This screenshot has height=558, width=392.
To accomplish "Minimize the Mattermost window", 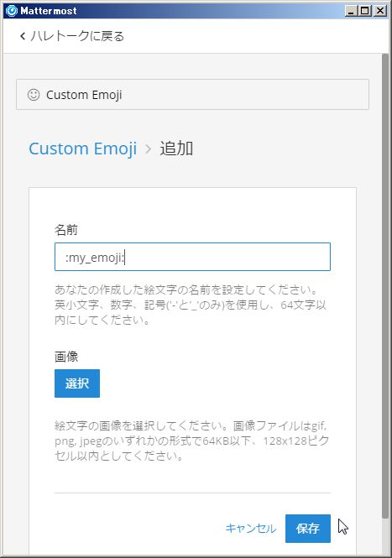I will click(351, 11).
